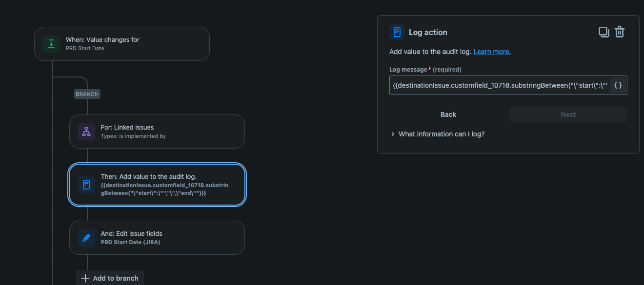Click the Value changes trigger icon
The width and height of the screenshot is (644, 285).
click(x=51, y=43)
